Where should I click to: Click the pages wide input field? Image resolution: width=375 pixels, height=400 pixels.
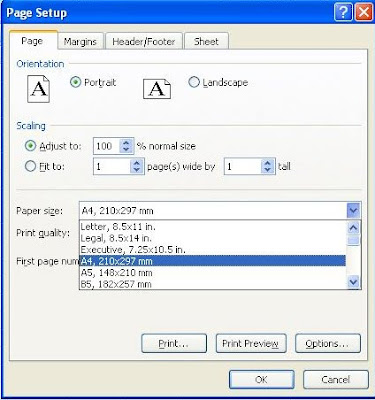(x=112, y=166)
